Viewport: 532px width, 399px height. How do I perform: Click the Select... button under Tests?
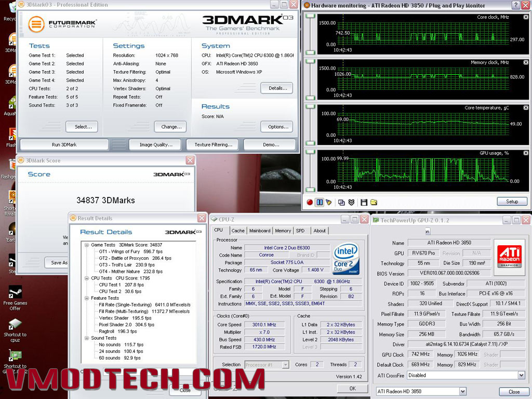point(82,127)
